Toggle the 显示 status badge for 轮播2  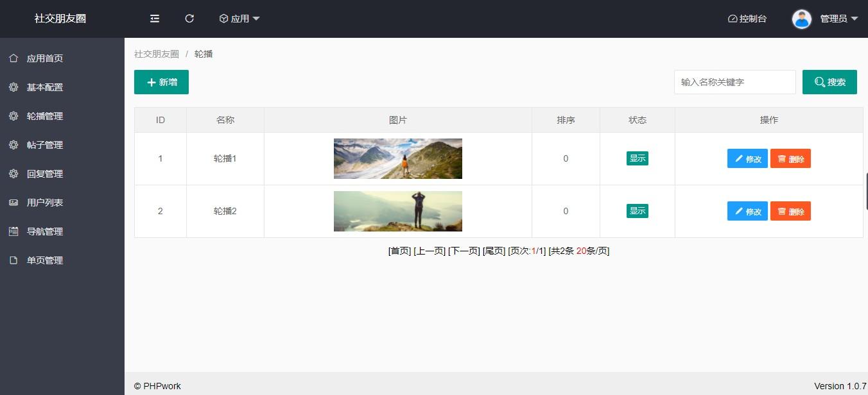pos(638,211)
